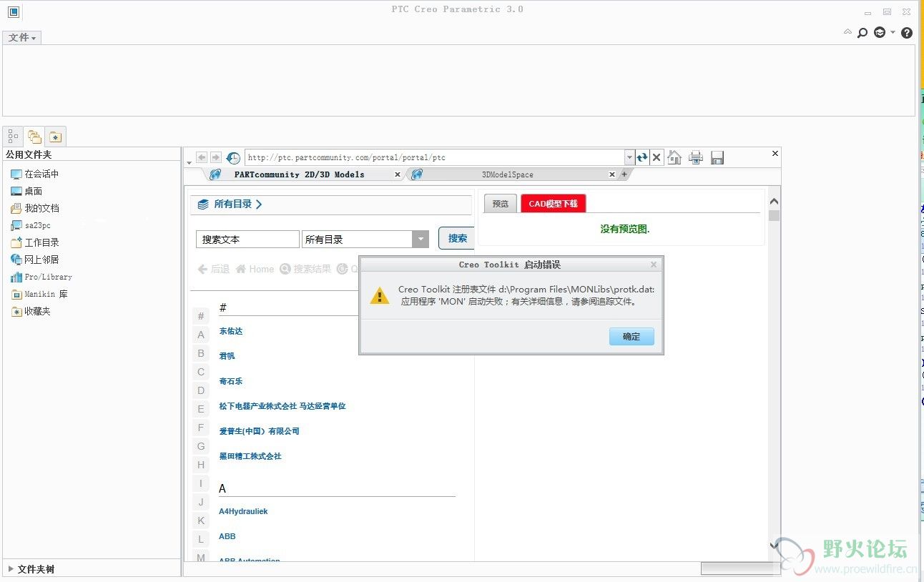Click the 搜索结果 link

(x=305, y=269)
